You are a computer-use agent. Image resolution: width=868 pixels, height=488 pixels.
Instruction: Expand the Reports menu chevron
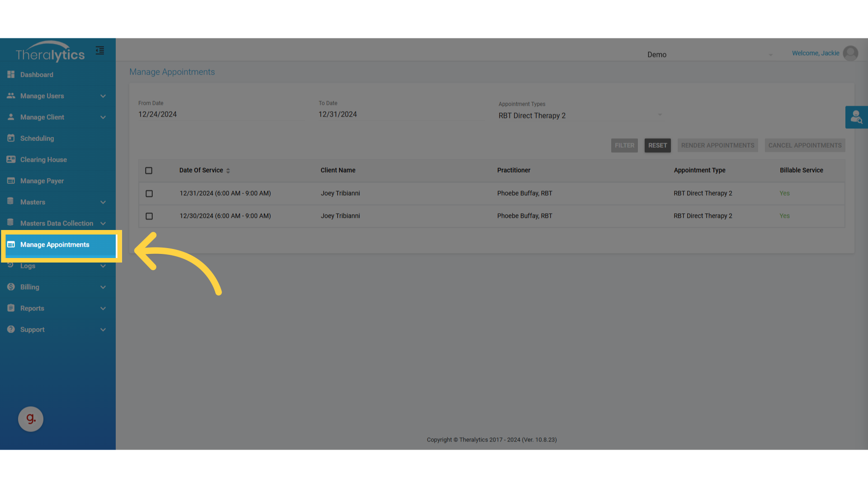[103, 308]
